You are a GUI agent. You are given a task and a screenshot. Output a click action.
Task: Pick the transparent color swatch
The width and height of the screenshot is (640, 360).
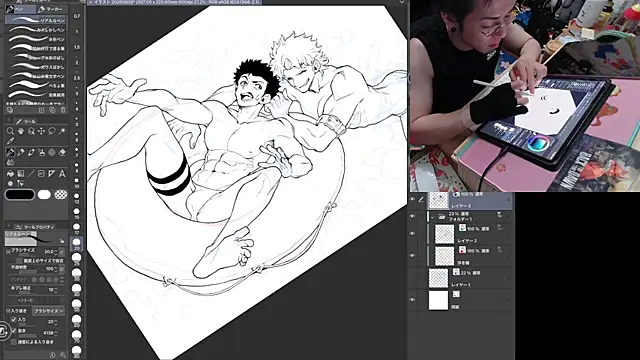pyautogui.click(x=61, y=195)
